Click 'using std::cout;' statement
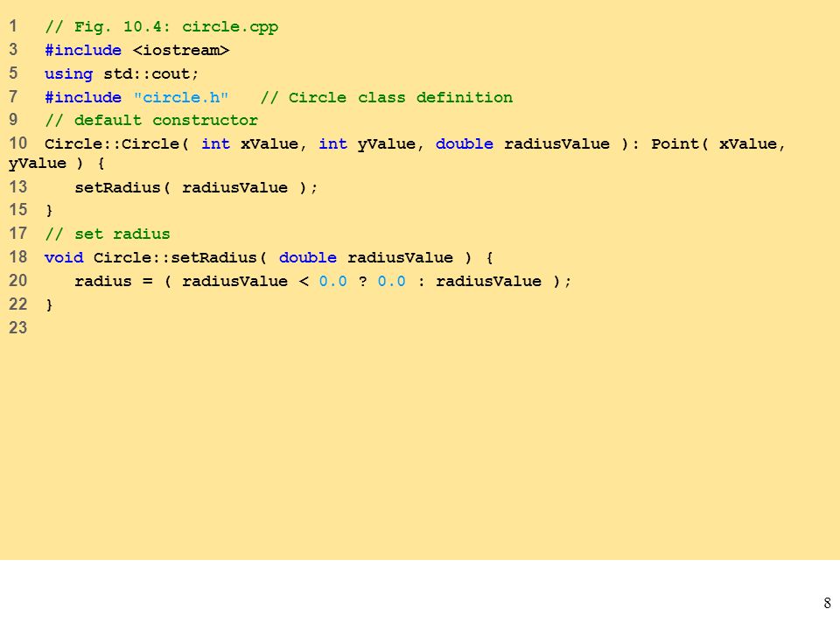 (122, 73)
